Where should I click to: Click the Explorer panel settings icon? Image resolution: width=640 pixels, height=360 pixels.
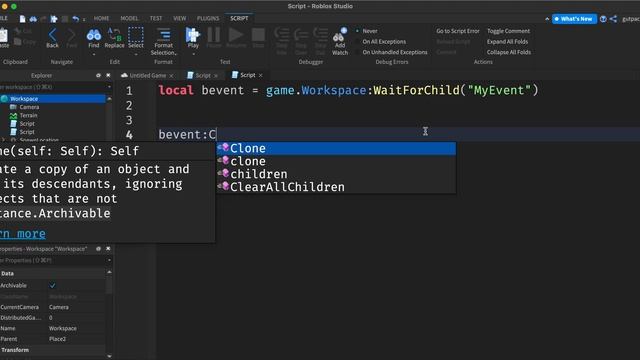(x=98, y=76)
